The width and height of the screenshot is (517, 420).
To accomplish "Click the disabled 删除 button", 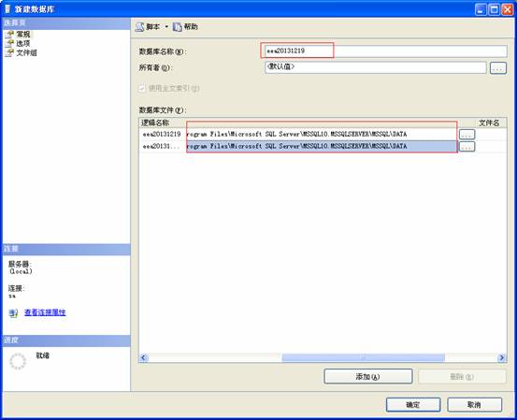I will (x=462, y=376).
